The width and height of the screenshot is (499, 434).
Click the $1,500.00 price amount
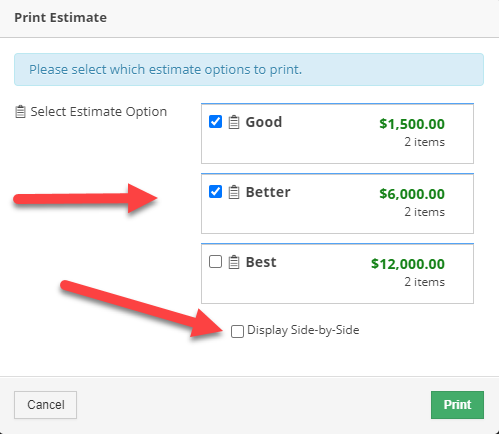(x=412, y=124)
